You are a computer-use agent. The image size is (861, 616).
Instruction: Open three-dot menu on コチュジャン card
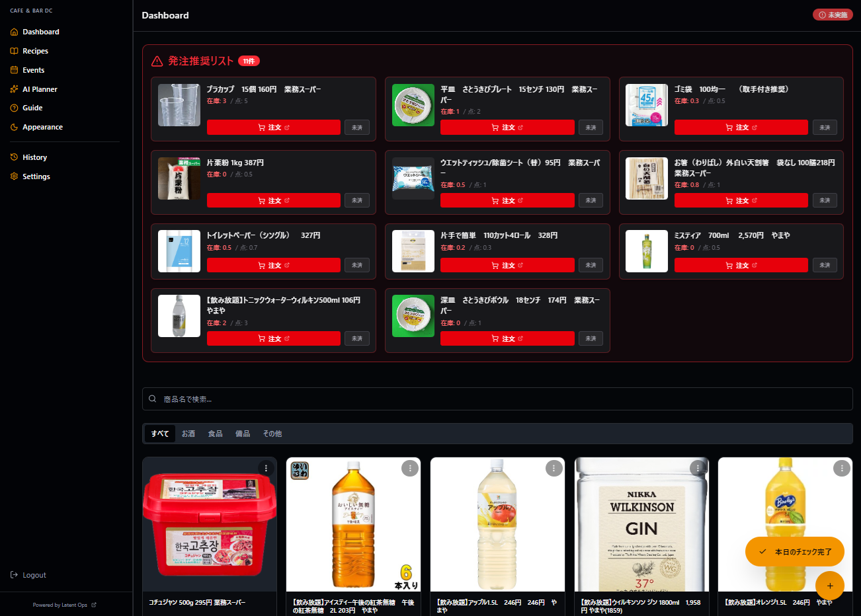(266, 468)
